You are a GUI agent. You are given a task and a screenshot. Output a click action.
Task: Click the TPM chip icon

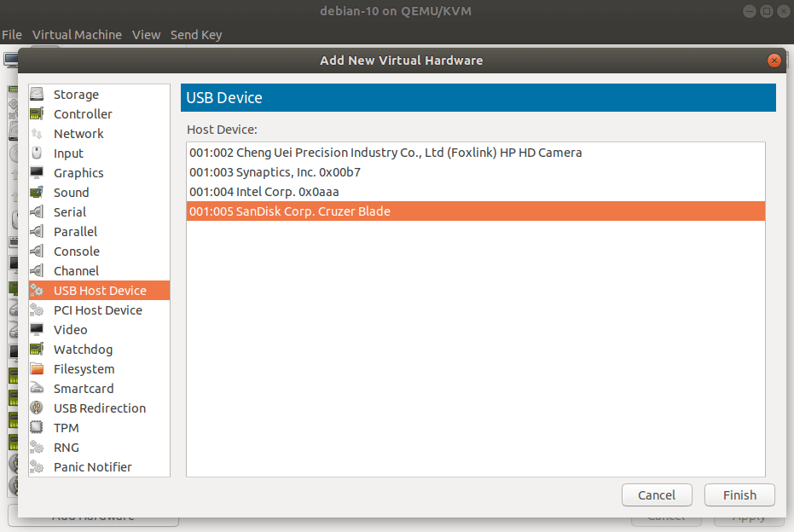37,428
